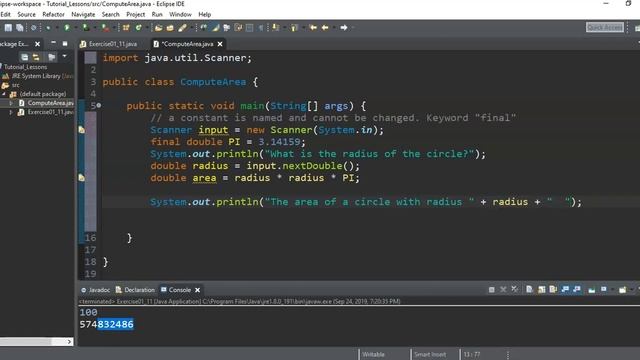
Task: Click the Quick Access search field
Action: click(605, 27)
